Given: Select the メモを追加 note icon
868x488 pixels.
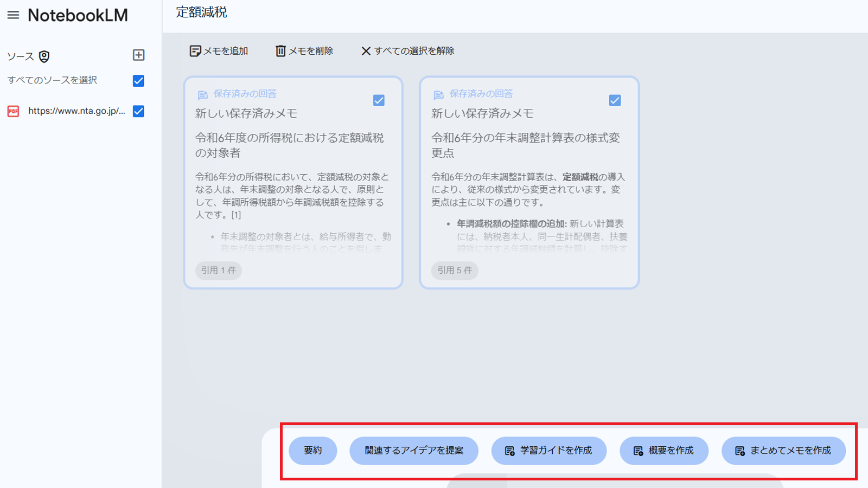Looking at the screenshot, I should tap(195, 50).
